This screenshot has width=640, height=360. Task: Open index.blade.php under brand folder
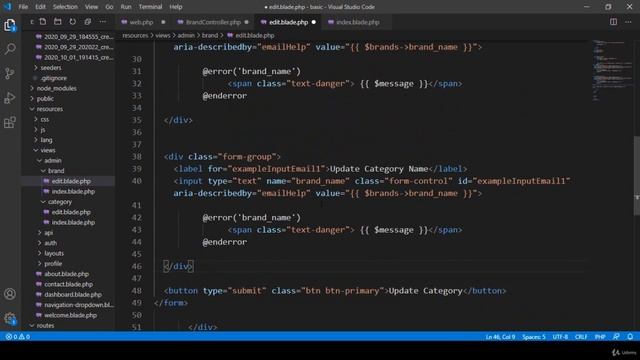pyautogui.click(x=73, y=191)
